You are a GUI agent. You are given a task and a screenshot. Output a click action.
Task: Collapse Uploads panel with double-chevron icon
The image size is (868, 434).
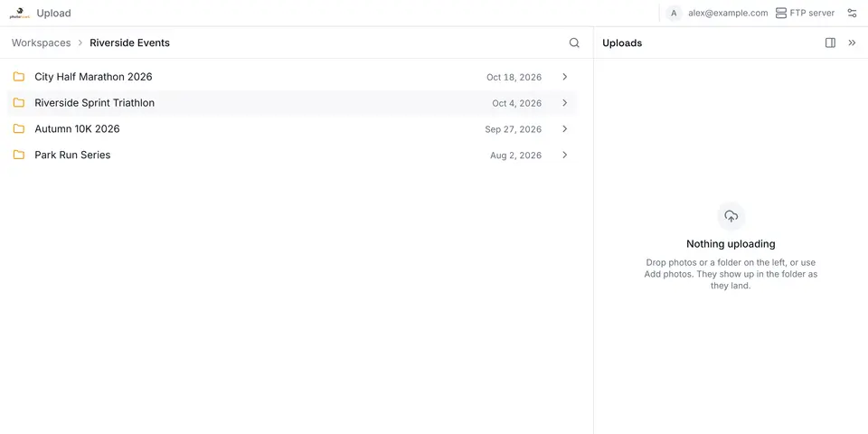tap(852, 42)
